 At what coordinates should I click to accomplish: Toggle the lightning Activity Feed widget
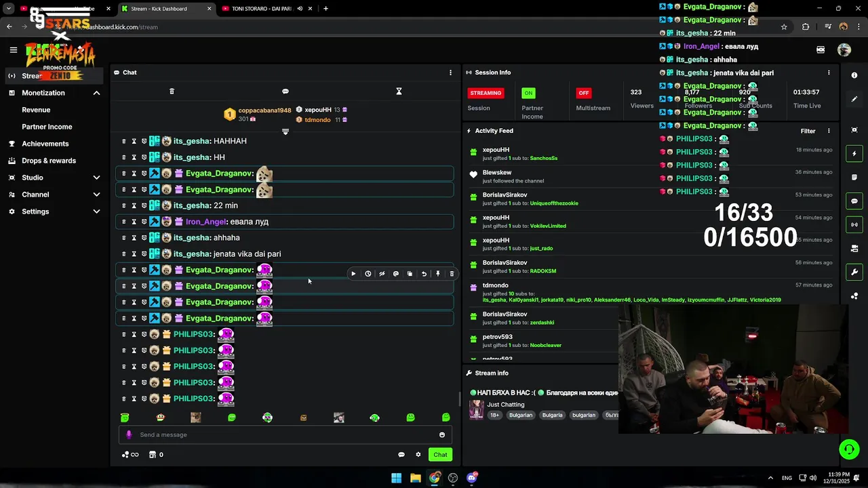(854, 154)
